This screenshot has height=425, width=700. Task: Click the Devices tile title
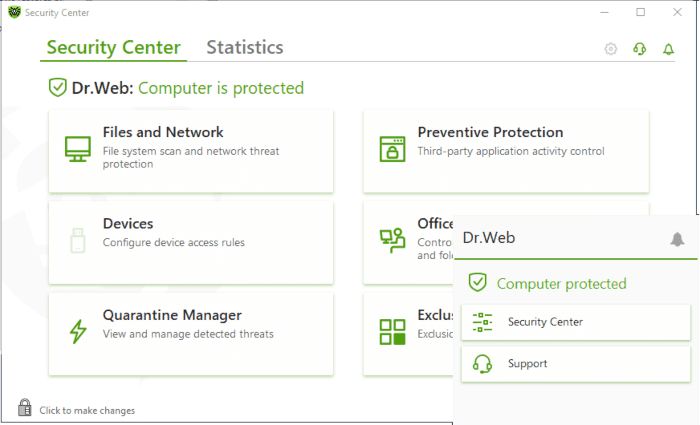(128, 224)
